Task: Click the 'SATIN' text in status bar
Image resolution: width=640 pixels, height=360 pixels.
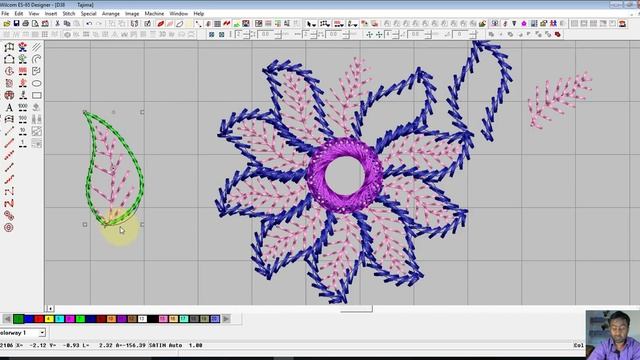Action: (x=158, y=345)
